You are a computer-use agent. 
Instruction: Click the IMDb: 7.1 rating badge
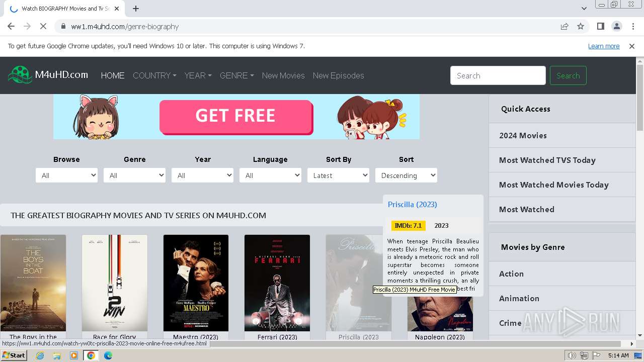click(x=408, y=225)
